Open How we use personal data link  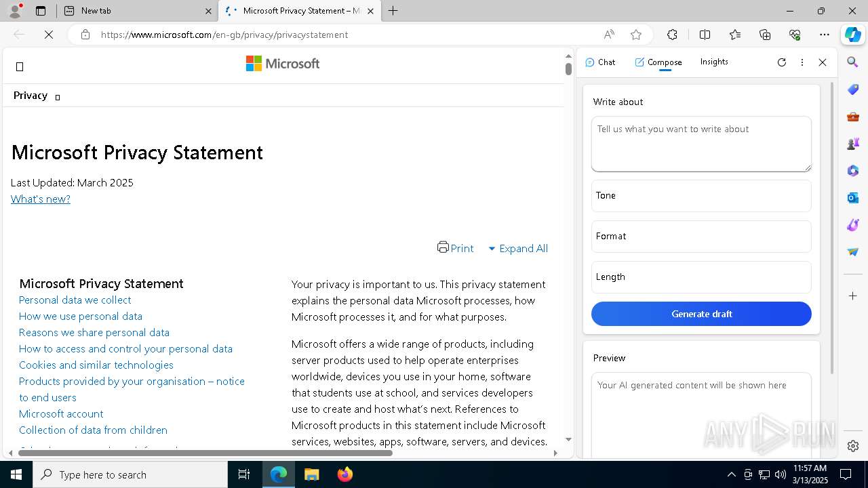click(x=81, y=316)
